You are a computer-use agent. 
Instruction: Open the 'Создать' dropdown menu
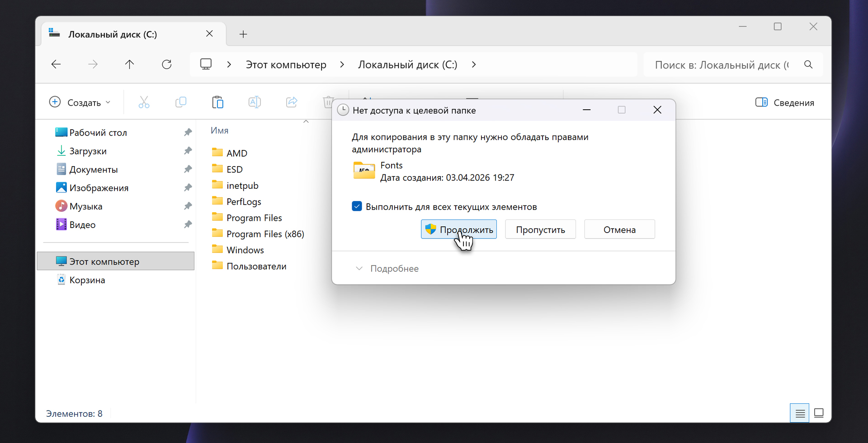pyautogui.click(x=80, y=103)
